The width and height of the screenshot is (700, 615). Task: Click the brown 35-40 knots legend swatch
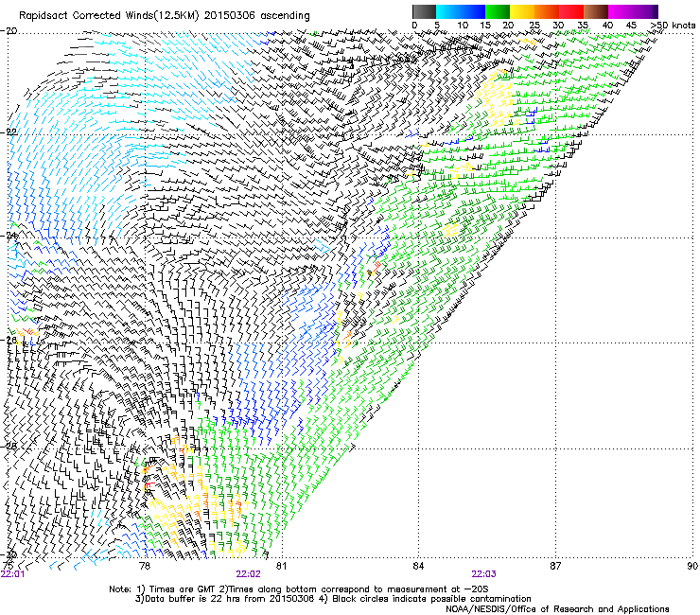(x=596, y=11)
